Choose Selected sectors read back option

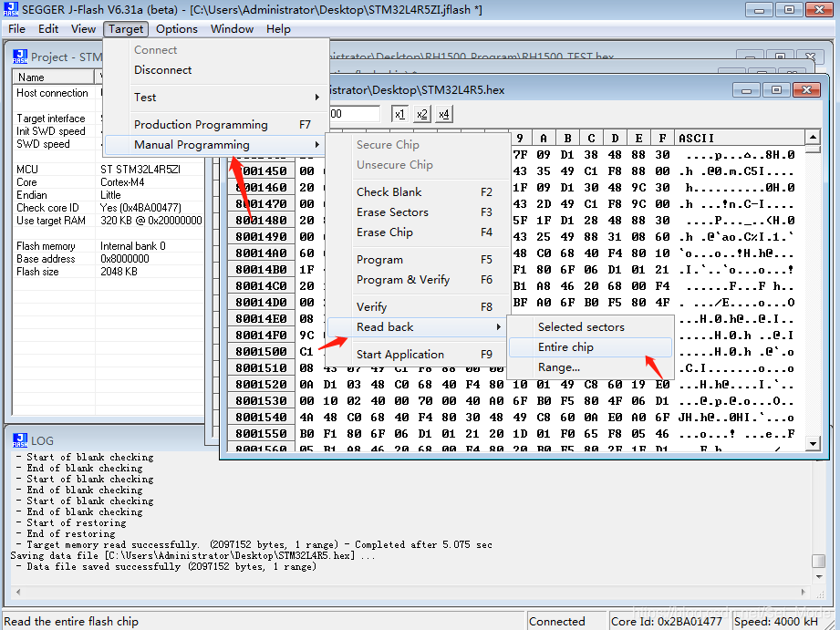(590, 327)
